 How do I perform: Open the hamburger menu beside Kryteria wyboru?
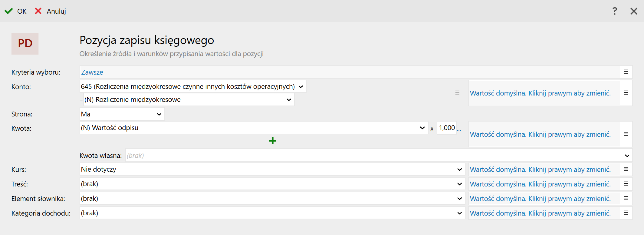[x=626, y=72]
